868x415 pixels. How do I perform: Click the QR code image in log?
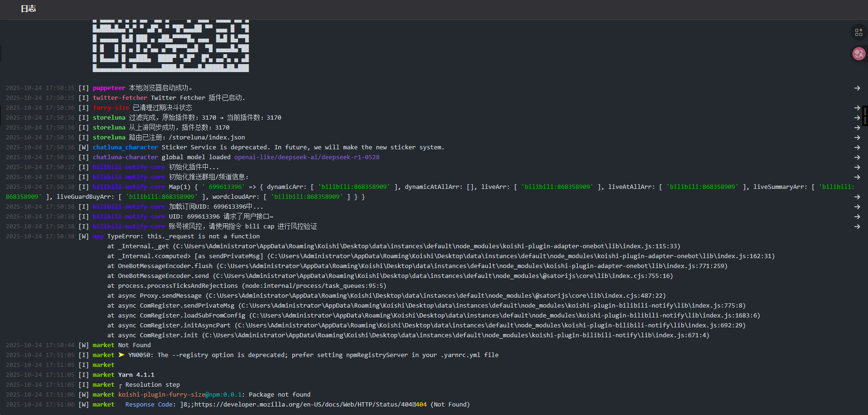click(171, 46)
